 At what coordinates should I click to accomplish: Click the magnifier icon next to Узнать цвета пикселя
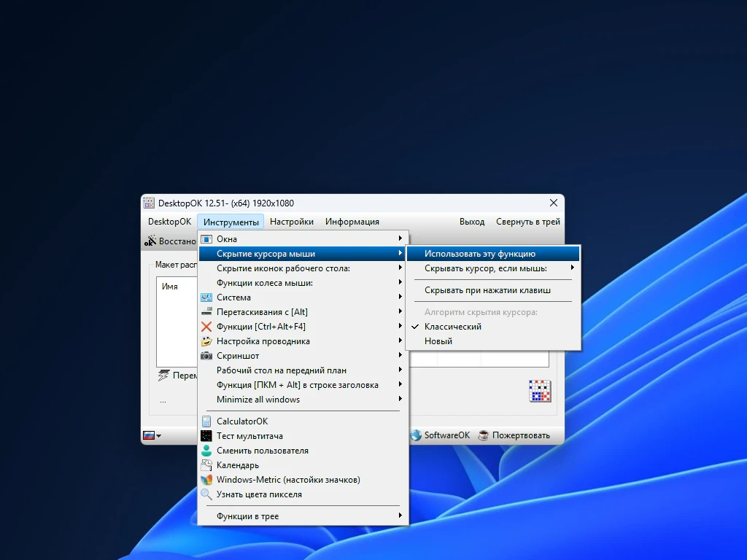pyautogui.click(x=206, y=494)
